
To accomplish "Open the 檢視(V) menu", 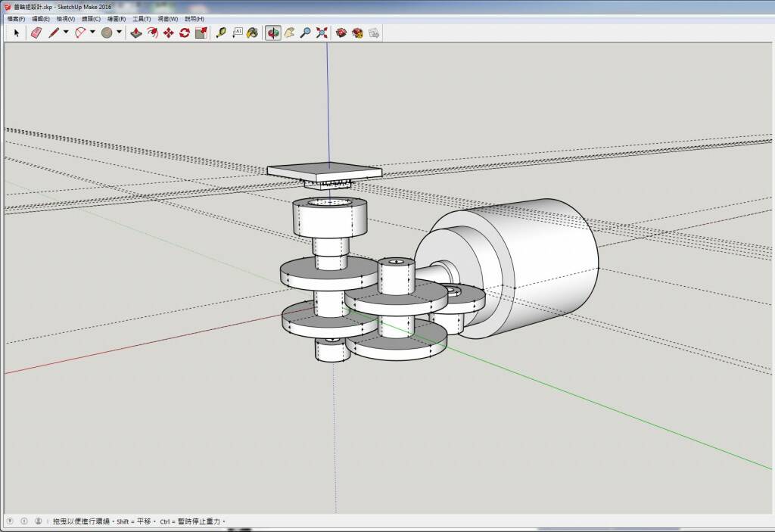I will [x=66, y=19].
